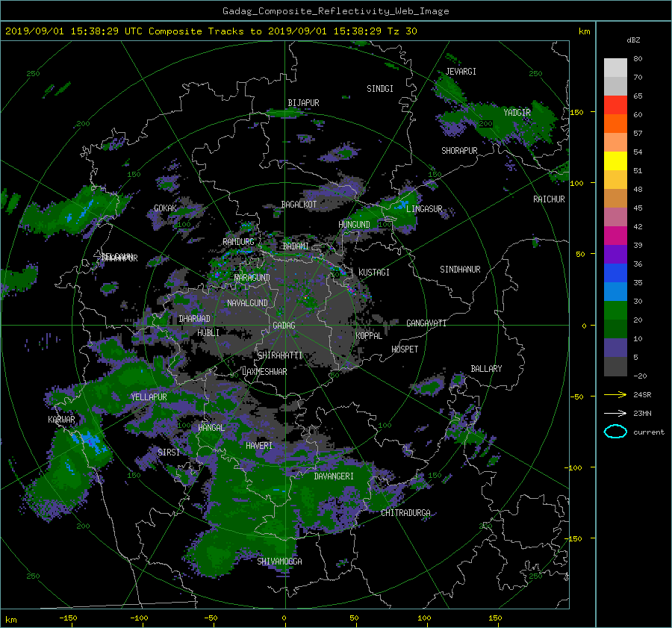Click the -20 value on dBZ scale
Image resolution: width=672 pixels, height=628 pixels.
point(640,376)
